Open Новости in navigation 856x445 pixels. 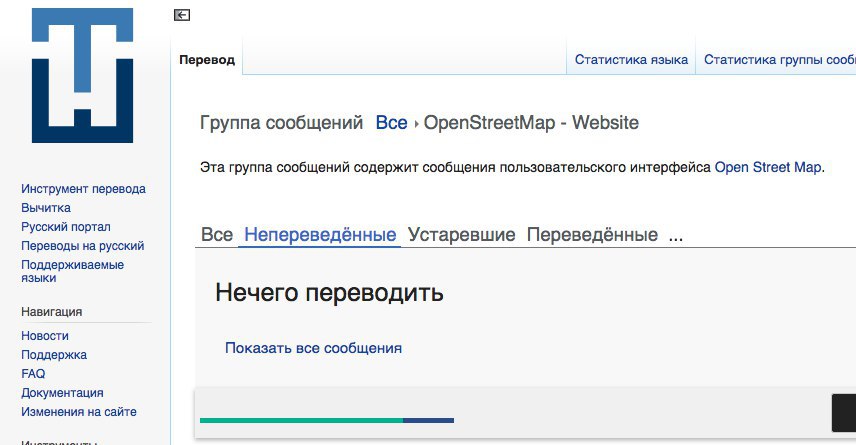point(45,336)
